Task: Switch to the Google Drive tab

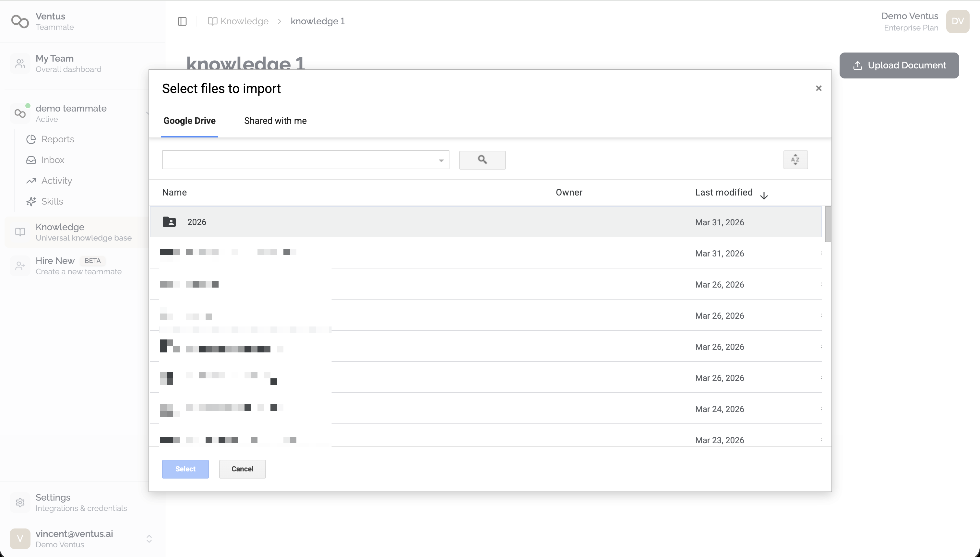Action: (x=189, y=121)
